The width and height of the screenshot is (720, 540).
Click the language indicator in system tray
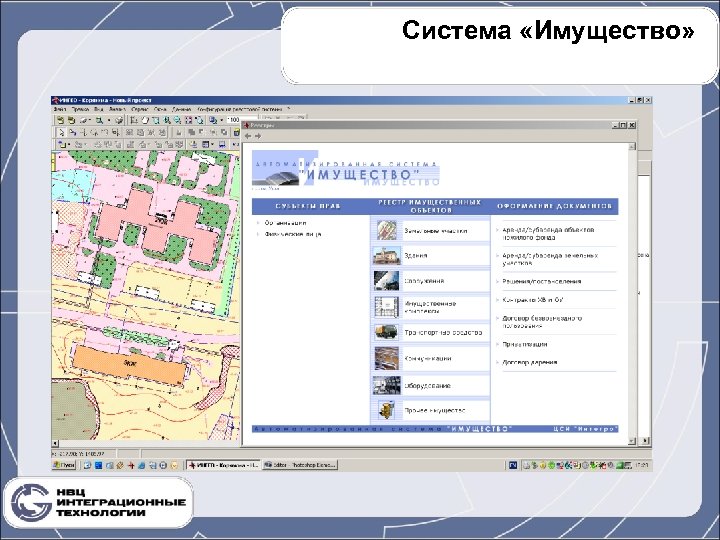(x=513, y=465)
